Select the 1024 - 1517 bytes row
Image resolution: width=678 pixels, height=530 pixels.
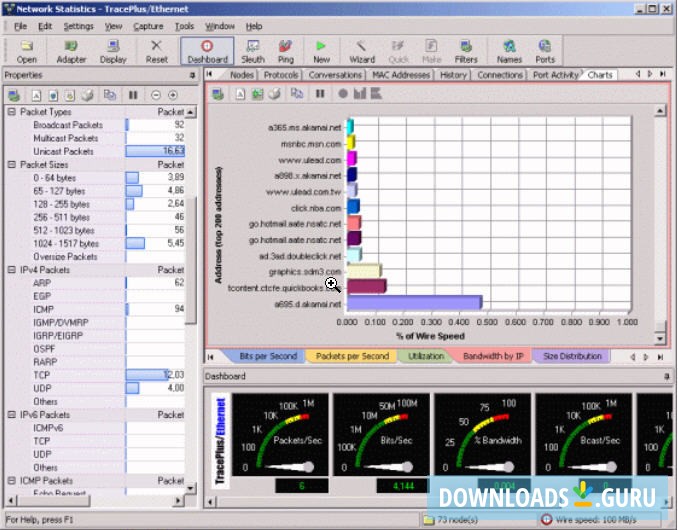click(x=96, y=243)
